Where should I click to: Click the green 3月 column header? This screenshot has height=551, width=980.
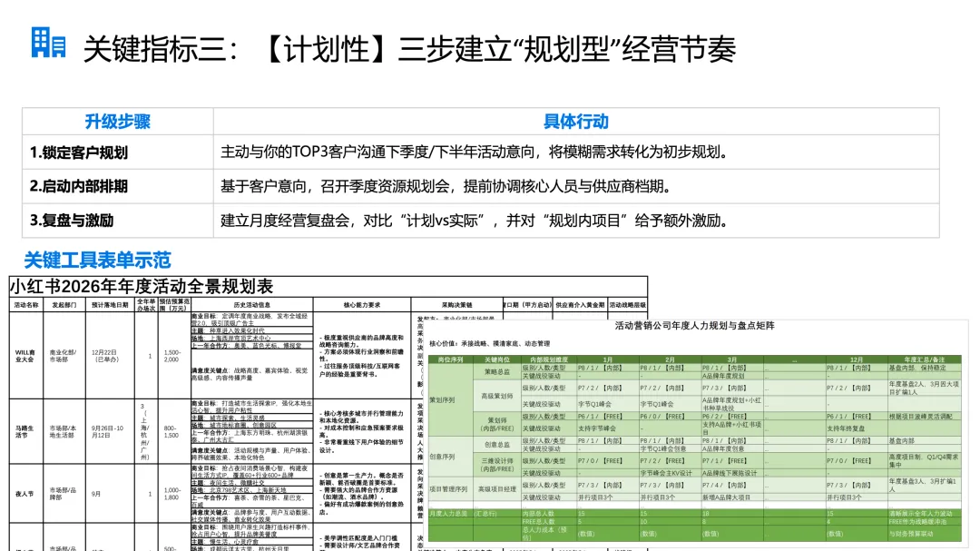coord(731,359)
